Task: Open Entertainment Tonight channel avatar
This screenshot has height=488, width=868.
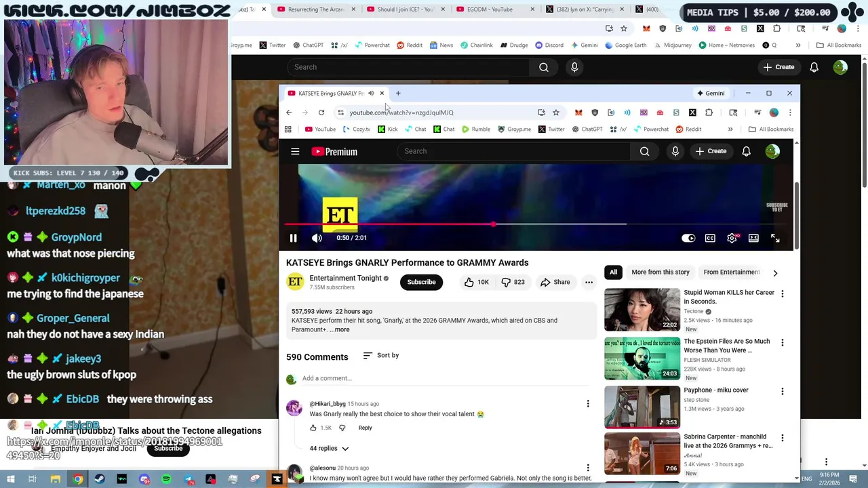Action: point(295,282)
